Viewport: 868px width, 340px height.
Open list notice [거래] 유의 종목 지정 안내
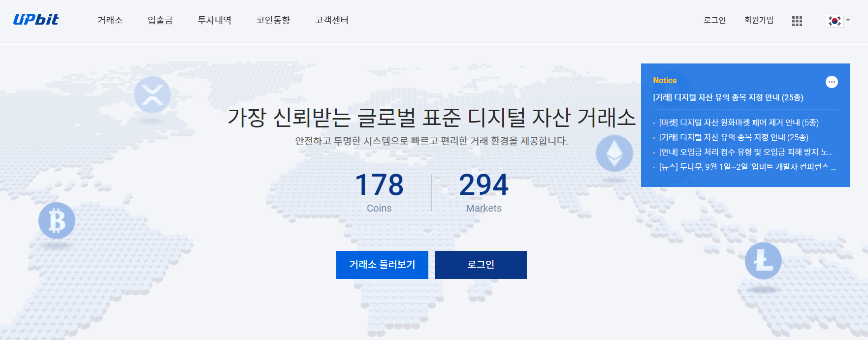(x=734, y=137)
